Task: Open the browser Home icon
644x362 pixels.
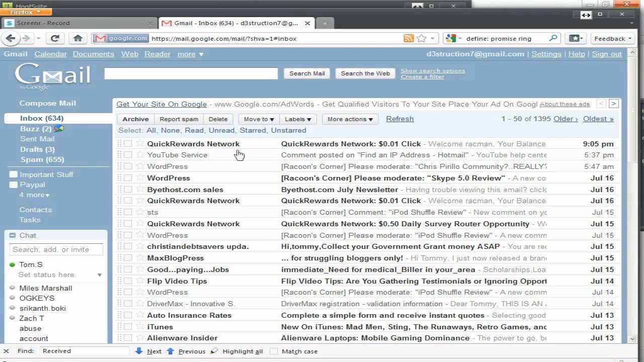Action: [x=77, y=38]
